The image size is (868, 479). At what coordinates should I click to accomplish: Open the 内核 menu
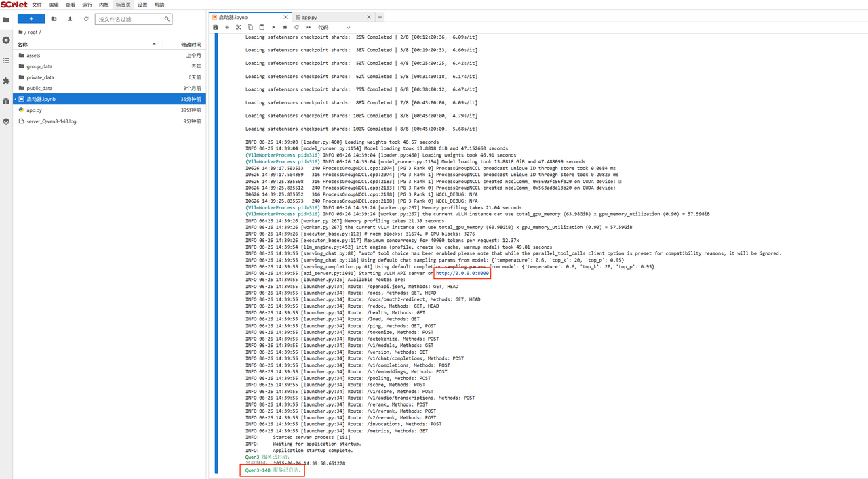coord(104,5)
